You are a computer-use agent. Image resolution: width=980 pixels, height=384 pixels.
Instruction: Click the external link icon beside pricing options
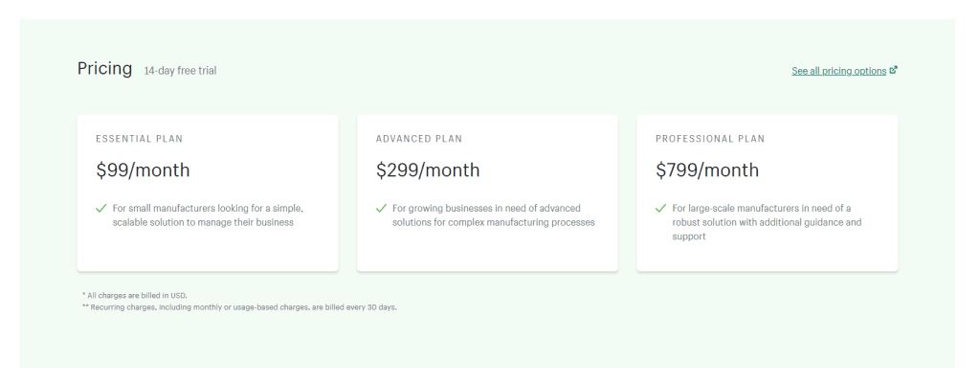point(894,70)
